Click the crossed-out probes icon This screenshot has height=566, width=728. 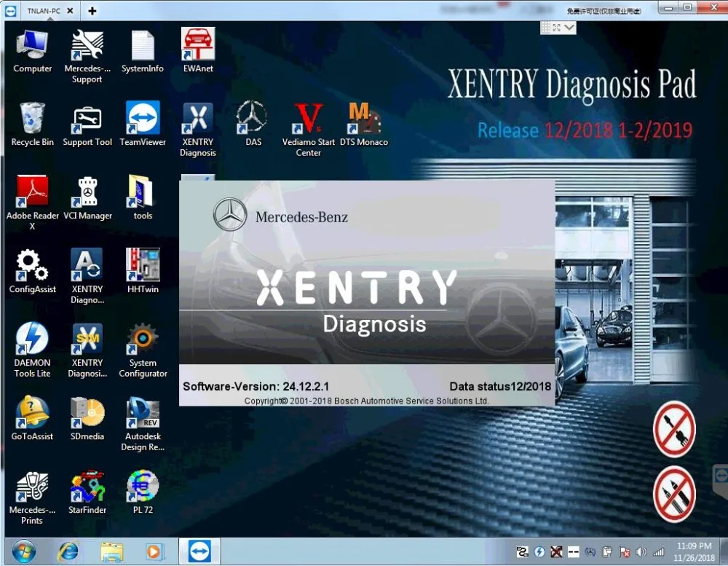(x=675, y=495)
